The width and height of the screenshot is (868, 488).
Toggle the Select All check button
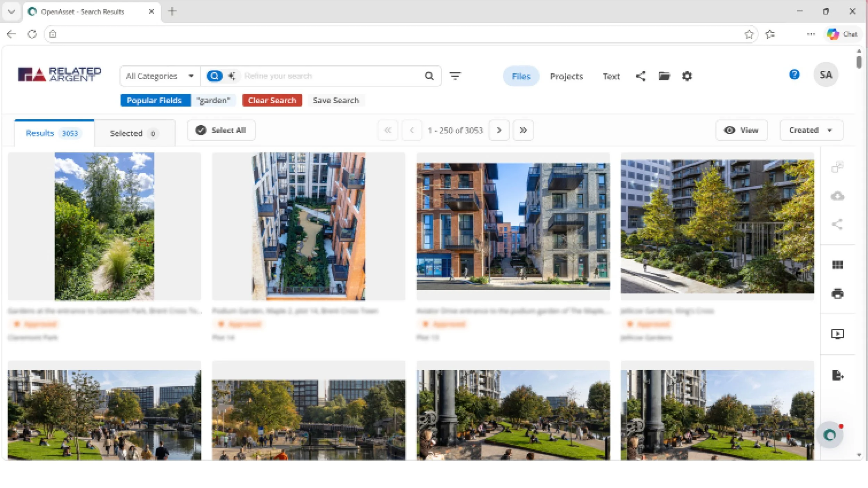coord(221,130)
